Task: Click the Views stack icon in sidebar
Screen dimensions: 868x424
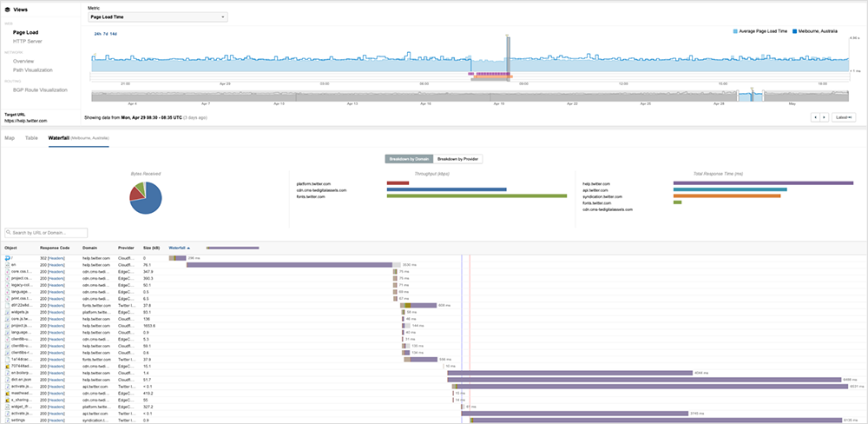Action: pyautogui.click(x=8, y=10)
